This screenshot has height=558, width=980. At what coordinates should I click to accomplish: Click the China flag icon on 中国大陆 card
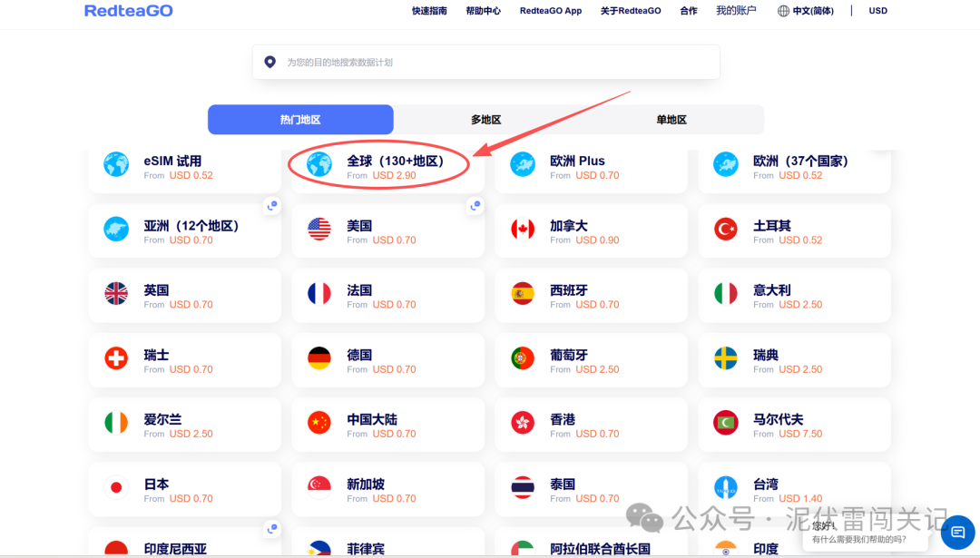point(319,424)
